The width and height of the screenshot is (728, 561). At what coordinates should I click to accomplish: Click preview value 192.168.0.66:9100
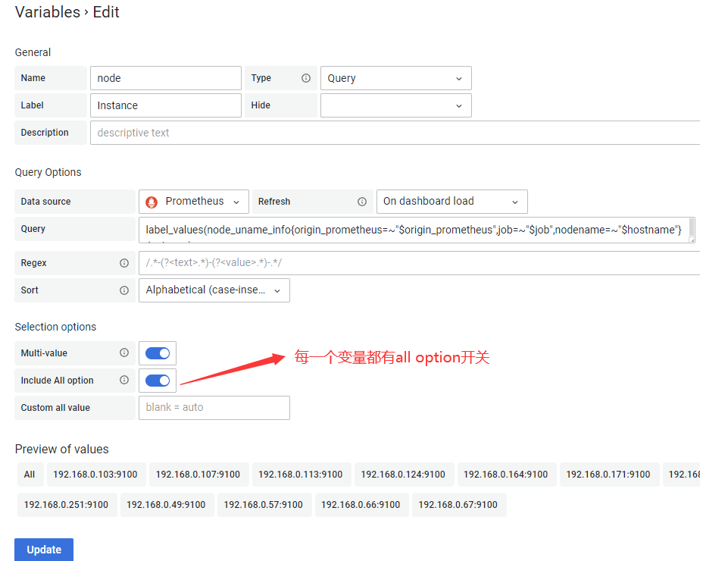pos(361,505)
